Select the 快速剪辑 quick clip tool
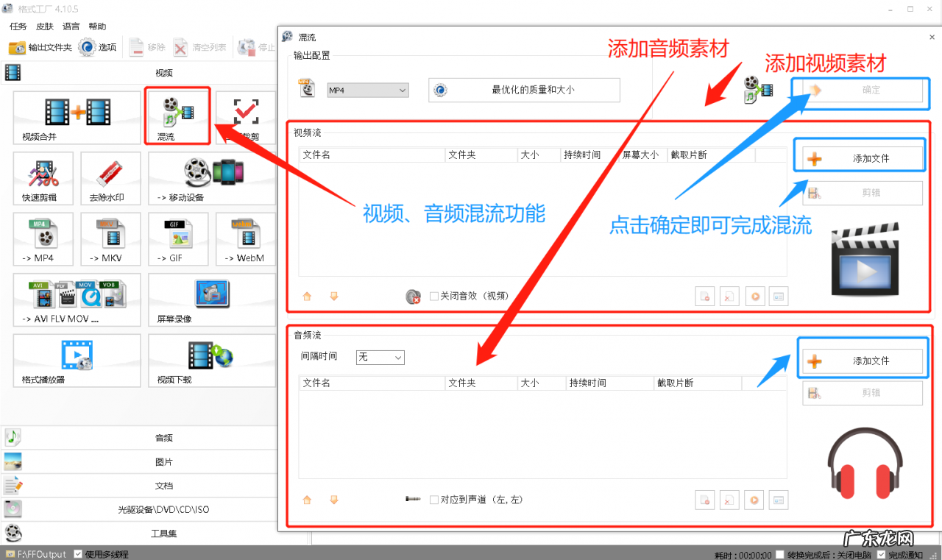The image size is (942, 560). (43, 177)
